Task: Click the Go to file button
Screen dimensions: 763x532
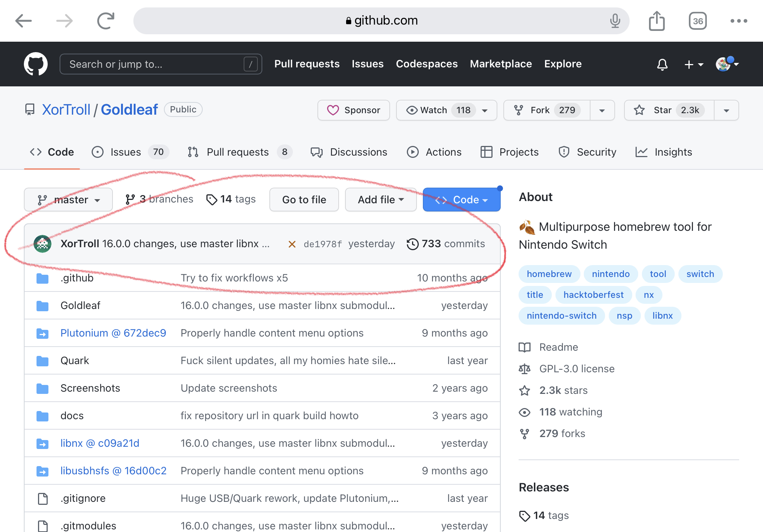Action: point(304,200)
